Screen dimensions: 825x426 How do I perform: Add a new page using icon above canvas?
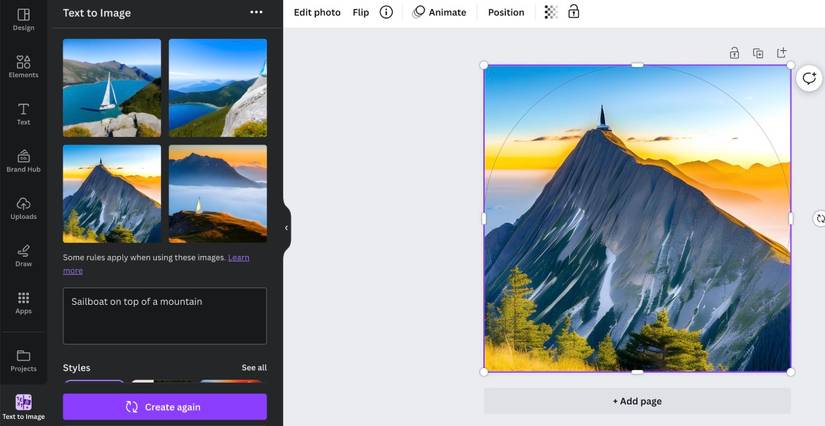tap(781, 53)
